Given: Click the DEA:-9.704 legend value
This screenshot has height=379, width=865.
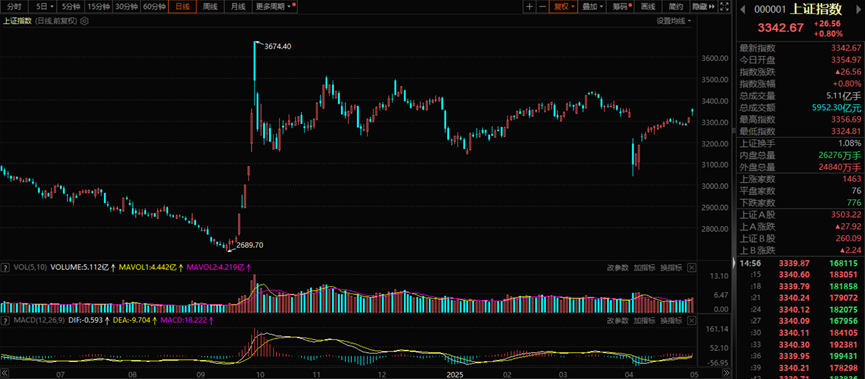Looking at the screenshot, I should [132, 320].
